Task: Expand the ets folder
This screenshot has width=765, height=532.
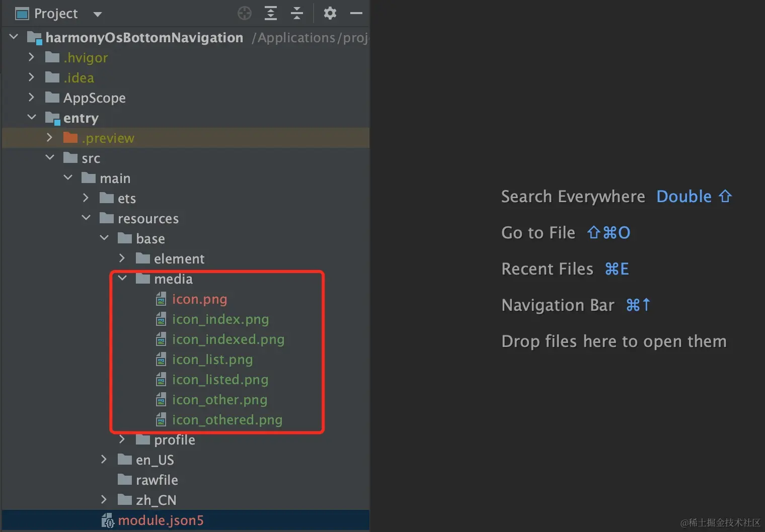Action: point(86,198)
